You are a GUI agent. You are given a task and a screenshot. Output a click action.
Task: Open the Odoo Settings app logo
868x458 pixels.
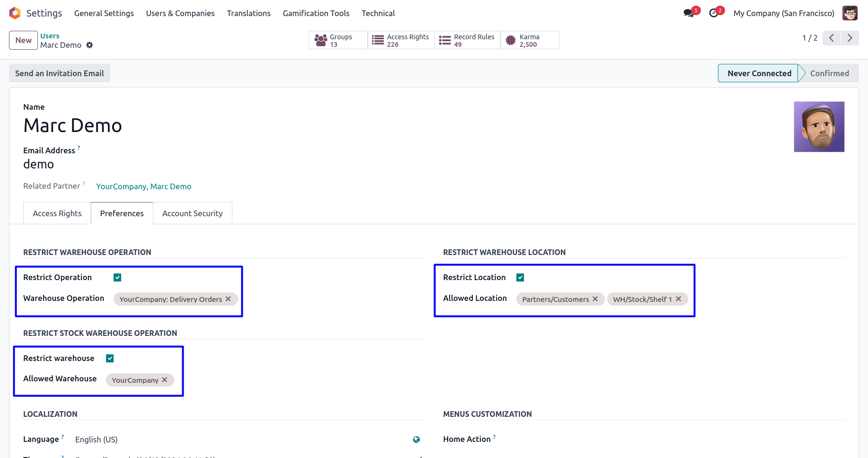(x=15, y=13)
